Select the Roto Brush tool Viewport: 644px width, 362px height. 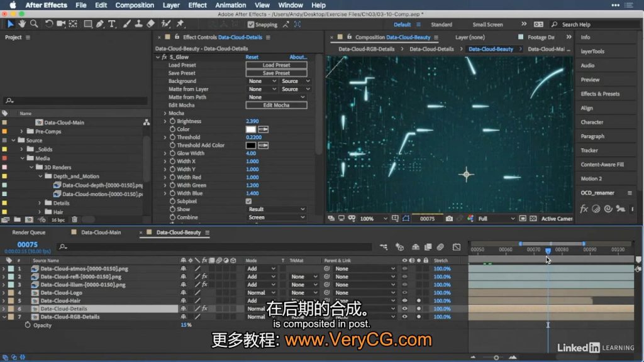(166, 24)
